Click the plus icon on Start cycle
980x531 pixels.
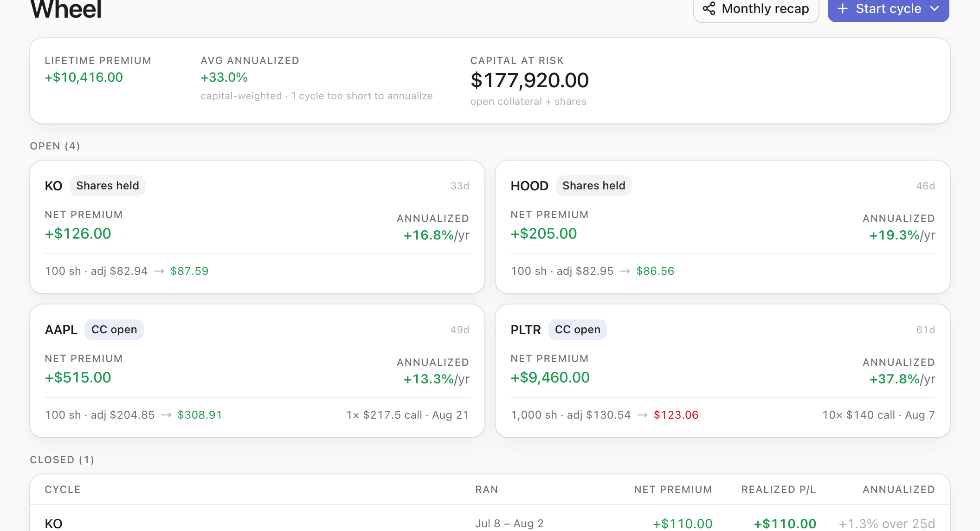843,8
